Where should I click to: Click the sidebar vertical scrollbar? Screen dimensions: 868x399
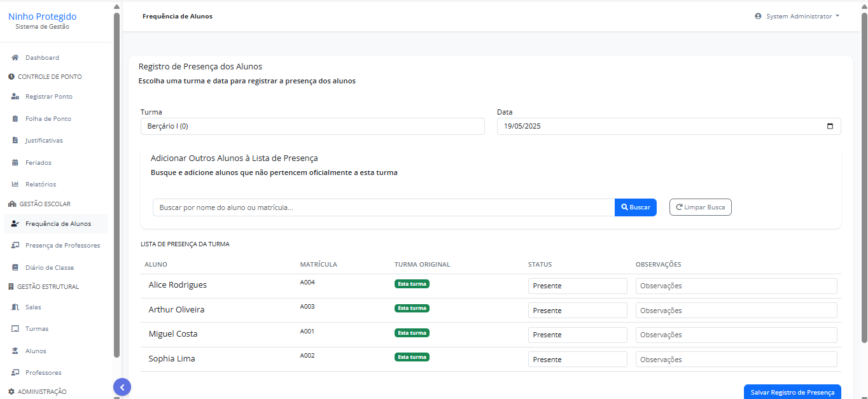[x=116, y=185]
